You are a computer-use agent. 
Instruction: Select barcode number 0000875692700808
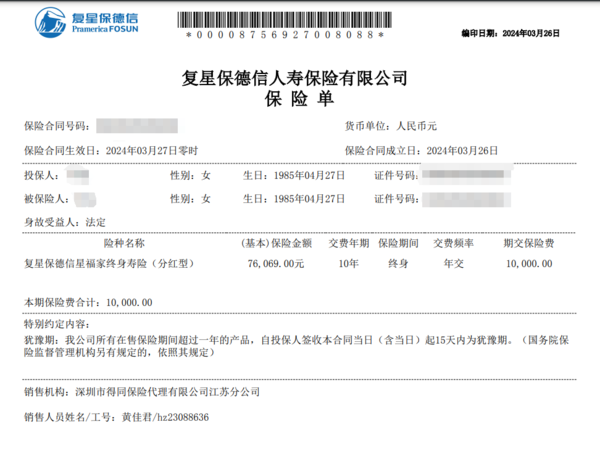(285, 35)
